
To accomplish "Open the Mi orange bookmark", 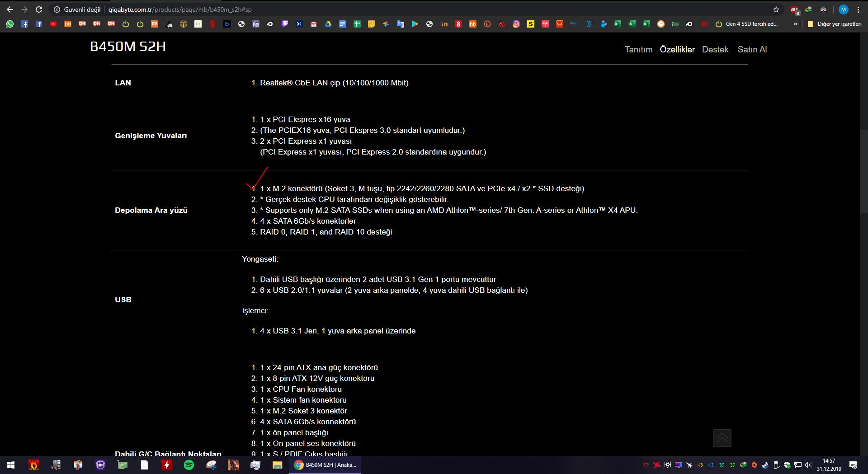I will click(x=155, y=24).
